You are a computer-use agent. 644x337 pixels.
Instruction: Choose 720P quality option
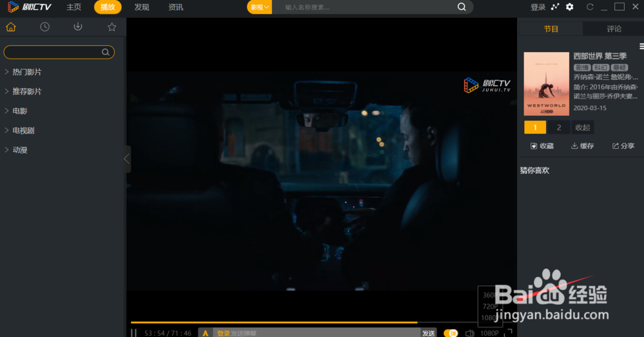pyautogui.click(x=489, y=307)
